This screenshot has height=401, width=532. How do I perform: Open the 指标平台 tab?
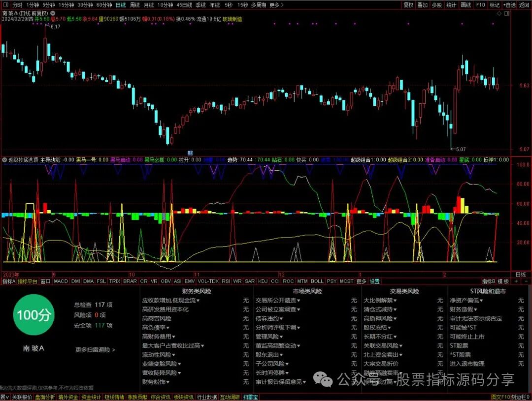point(28,281)
